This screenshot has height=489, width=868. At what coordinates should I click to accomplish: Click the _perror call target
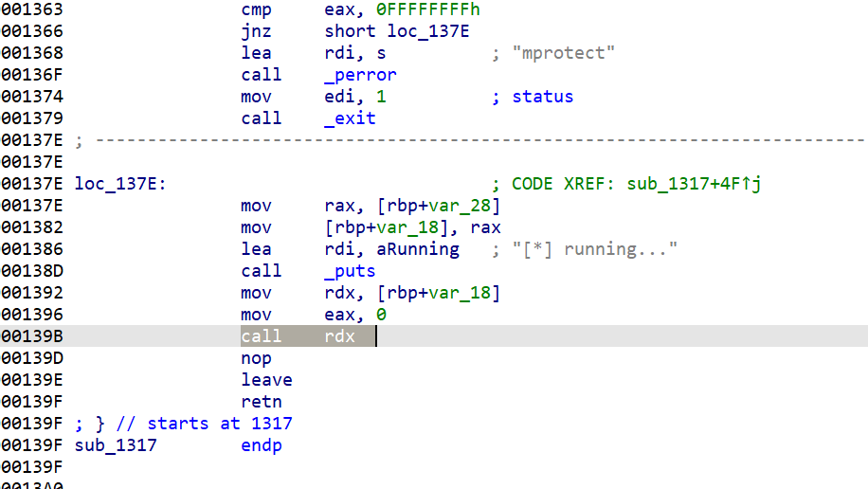click(x=360, y=75)
